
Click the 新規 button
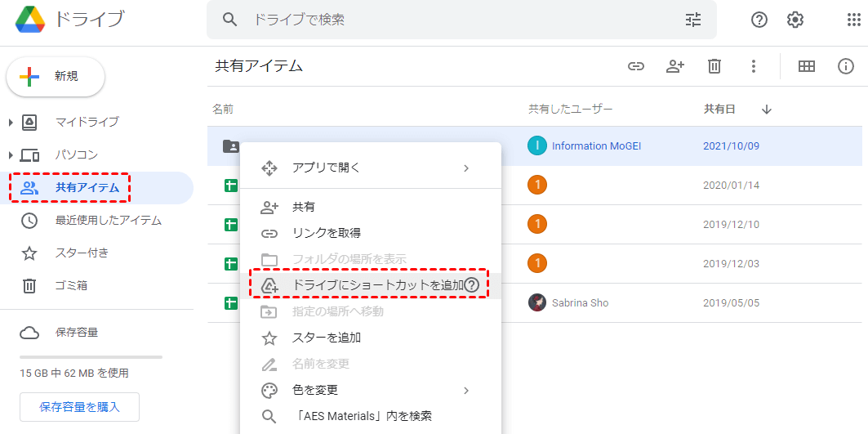point(56,77)
